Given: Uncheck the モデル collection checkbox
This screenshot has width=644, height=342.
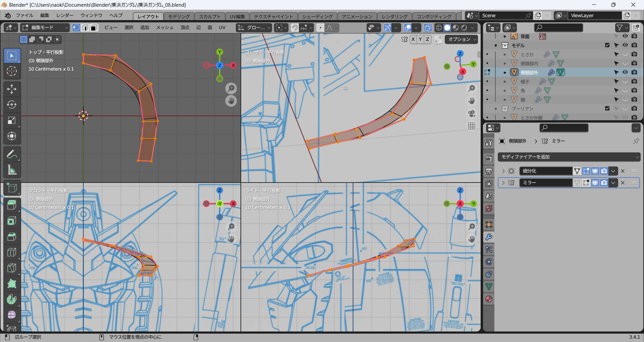Looking at the screenshot, I should point(607,45).
